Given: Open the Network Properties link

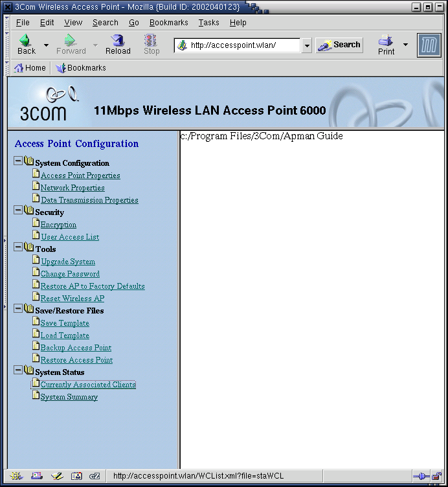Looking at the screenshot, I should pos(73,188).
